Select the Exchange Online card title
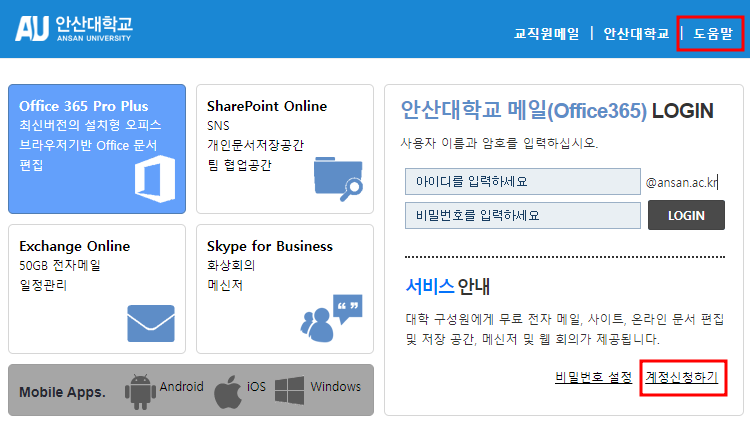 click(x=75, y=246)
